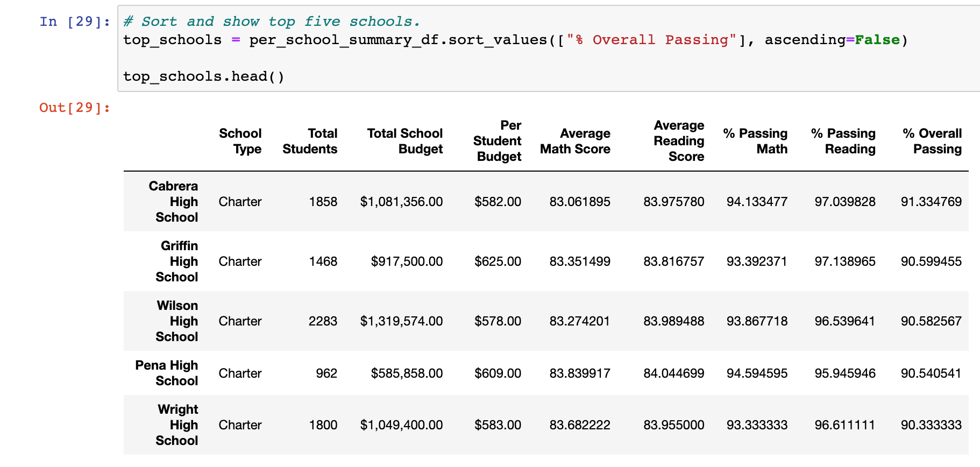Viewport: 980px width, 467px height.
Task: Click Wright's total students value 1800
Action: (x=323, y=425)
